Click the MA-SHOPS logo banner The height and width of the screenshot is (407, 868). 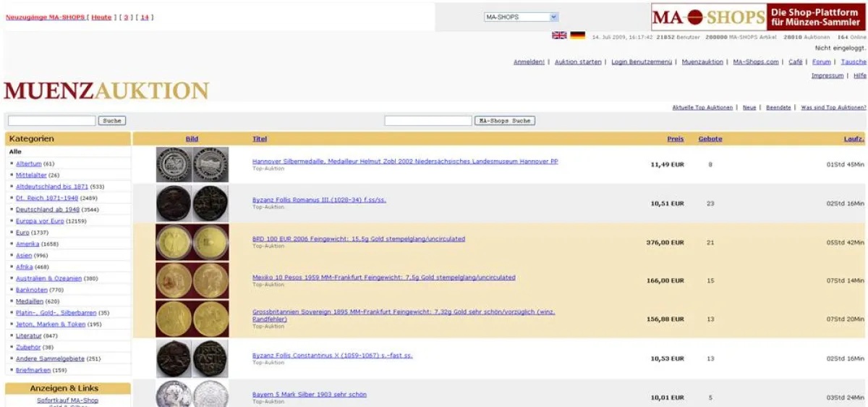[758, 17]
